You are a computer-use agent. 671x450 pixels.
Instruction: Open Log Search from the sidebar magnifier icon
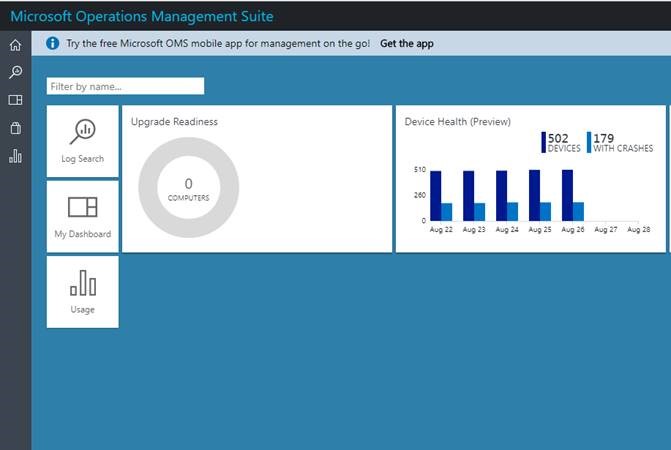15,72
